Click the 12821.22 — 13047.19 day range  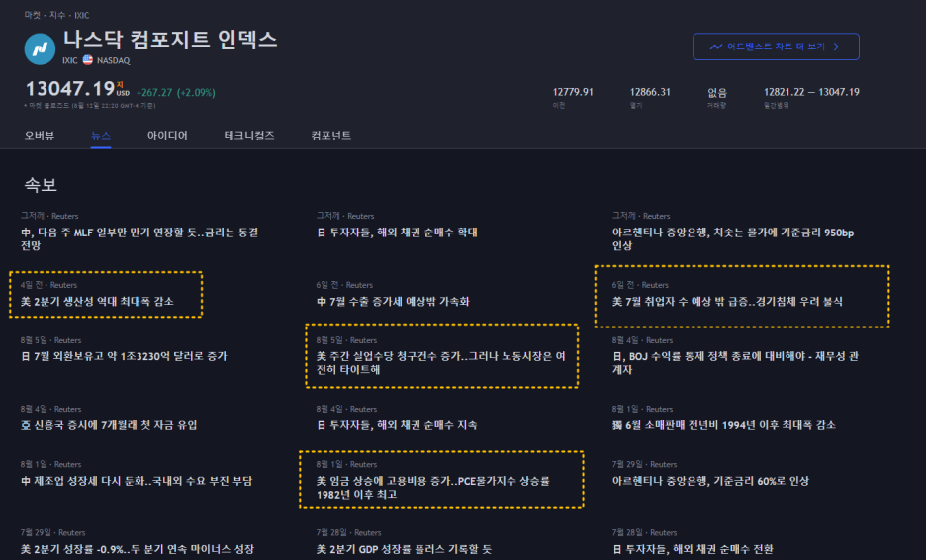tap(811, 92)
